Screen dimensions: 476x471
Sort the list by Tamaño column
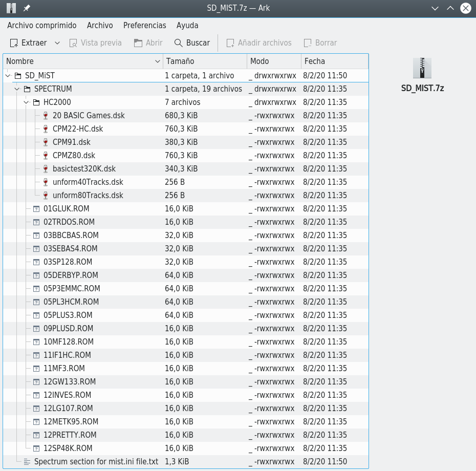click(205, 61)
